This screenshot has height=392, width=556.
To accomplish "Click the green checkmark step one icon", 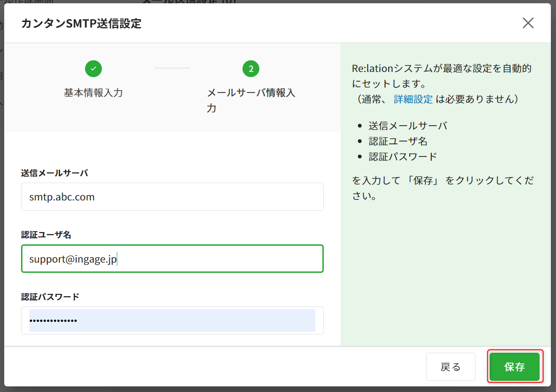I will point(93,69).
